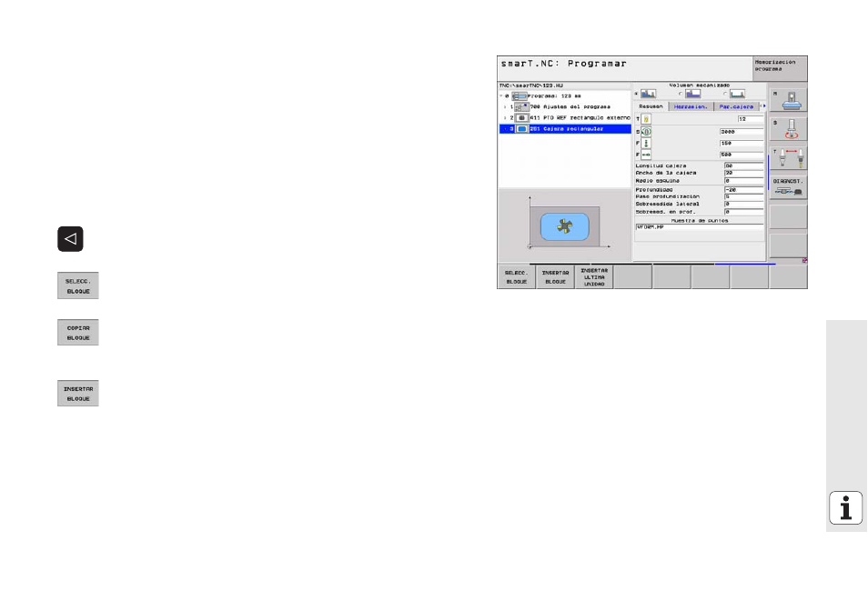Click the Radio esquina input field
The height and width of the screenshot is (611, 868).
744,181
